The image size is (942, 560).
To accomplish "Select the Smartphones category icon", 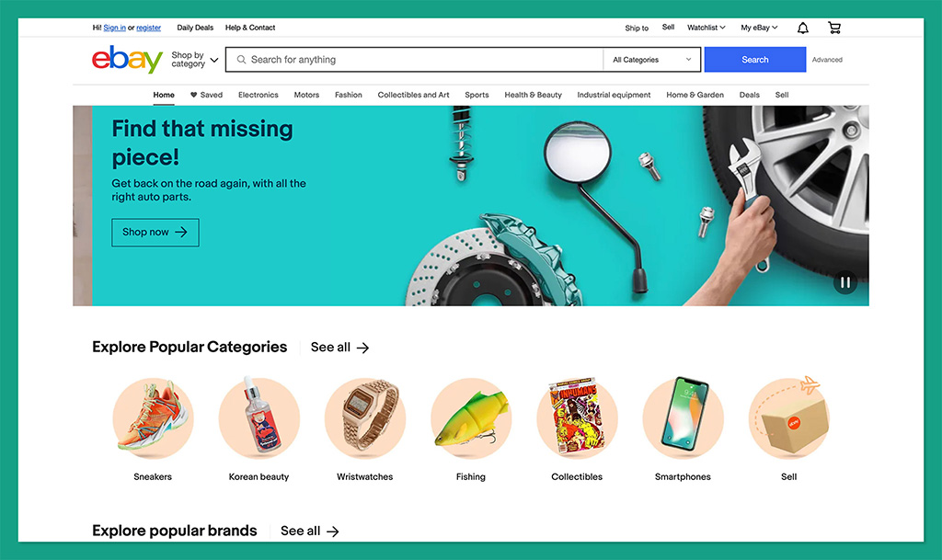I will (684, 418).
